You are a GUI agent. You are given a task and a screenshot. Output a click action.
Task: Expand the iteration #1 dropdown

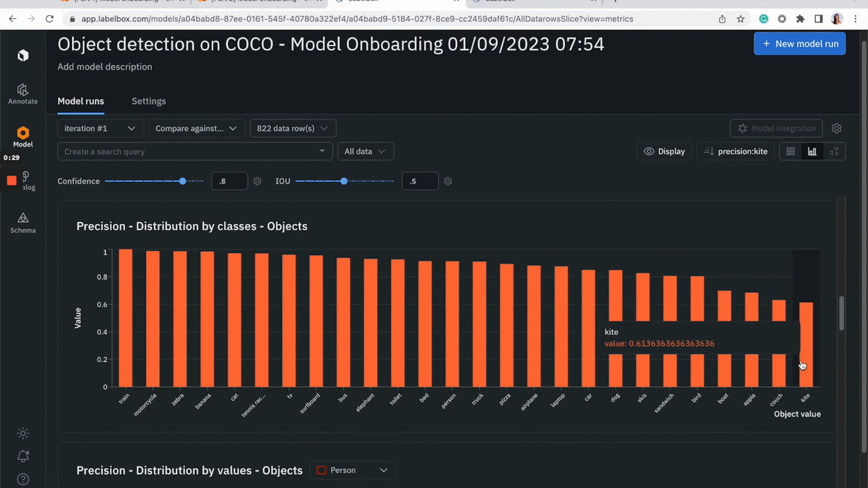click(x=100, y=128)
